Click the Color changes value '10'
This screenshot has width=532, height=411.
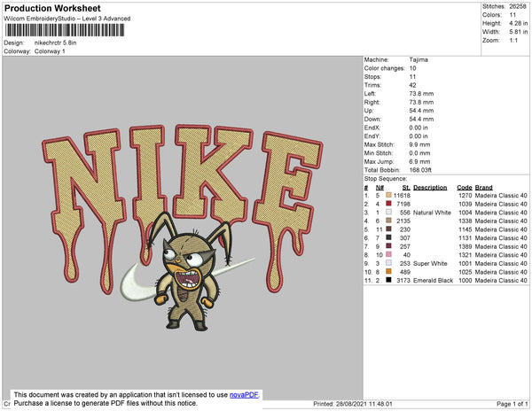pyautogui.click(x=412, y=68)
